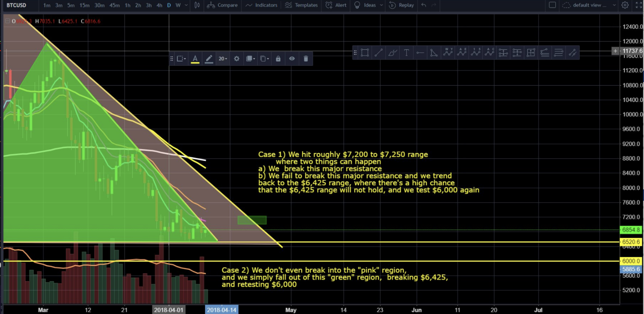
Task: Add an order using the plus at 11737.6
Action: coord(615,51)
